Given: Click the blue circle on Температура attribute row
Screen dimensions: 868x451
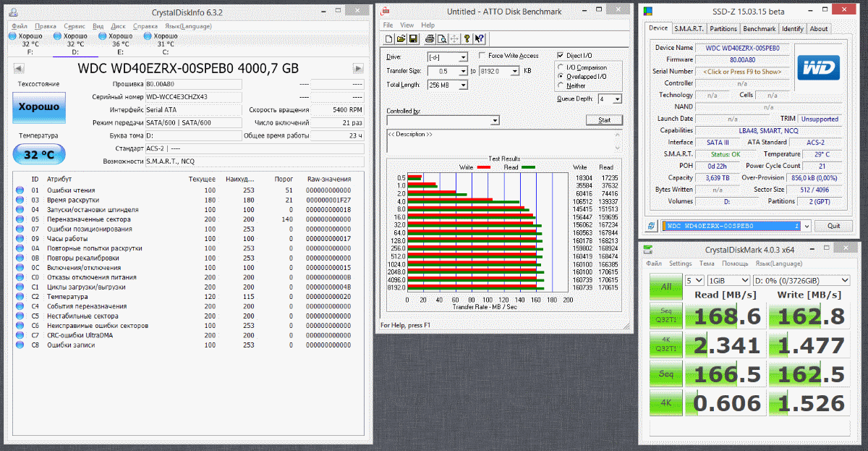Looking at the screenshot, I should tap(20, 297).
